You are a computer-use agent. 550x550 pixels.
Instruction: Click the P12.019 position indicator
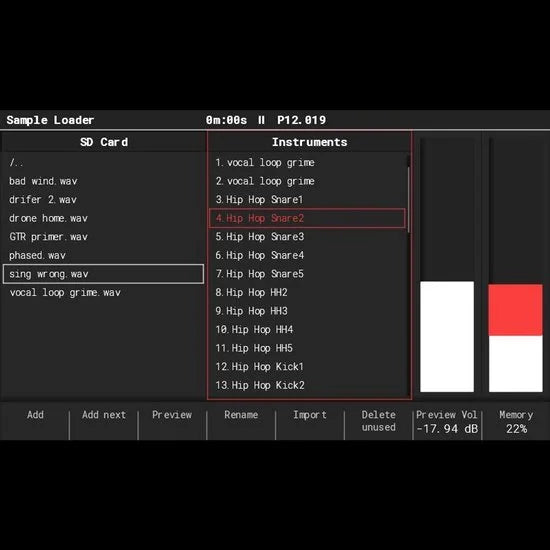click(302, 120)
